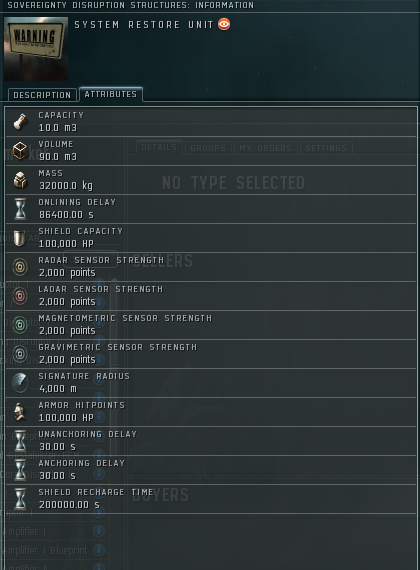The width and height of the screenshot is (420, 570).
Task: Click the Signature Radius icon
Action: (20, 383)
